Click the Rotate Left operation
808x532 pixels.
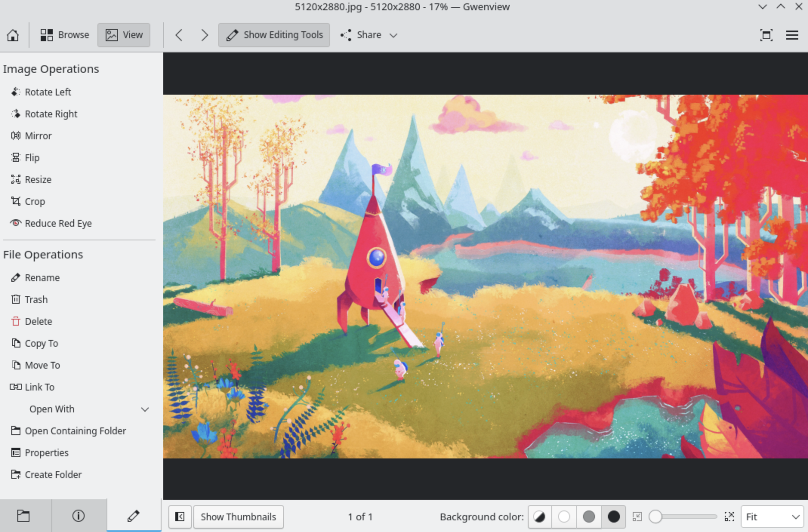click(x=48, y=92)
